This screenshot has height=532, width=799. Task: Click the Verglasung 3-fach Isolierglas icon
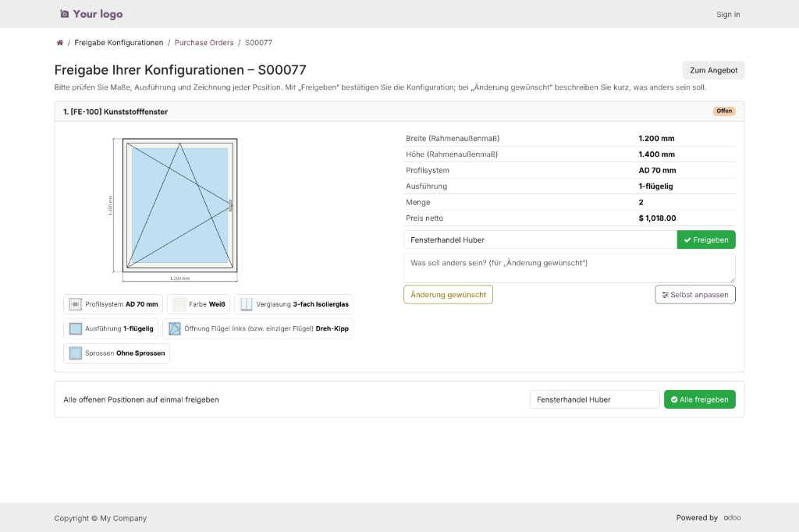tap(246, 304)
